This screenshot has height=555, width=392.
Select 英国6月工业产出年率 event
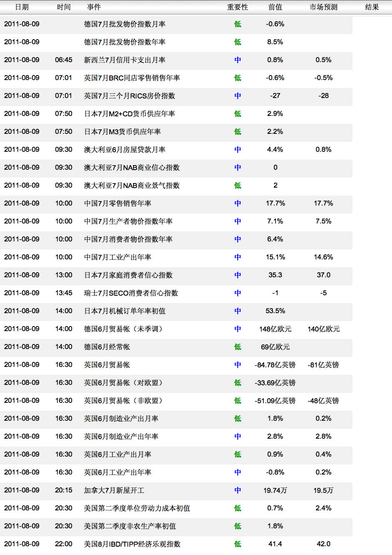(x=118, y=472)
